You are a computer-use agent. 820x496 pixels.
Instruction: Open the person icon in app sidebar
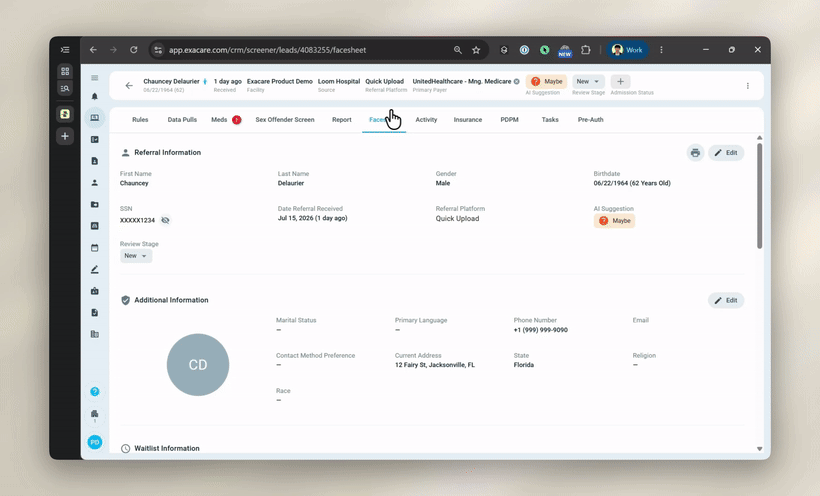95,183
